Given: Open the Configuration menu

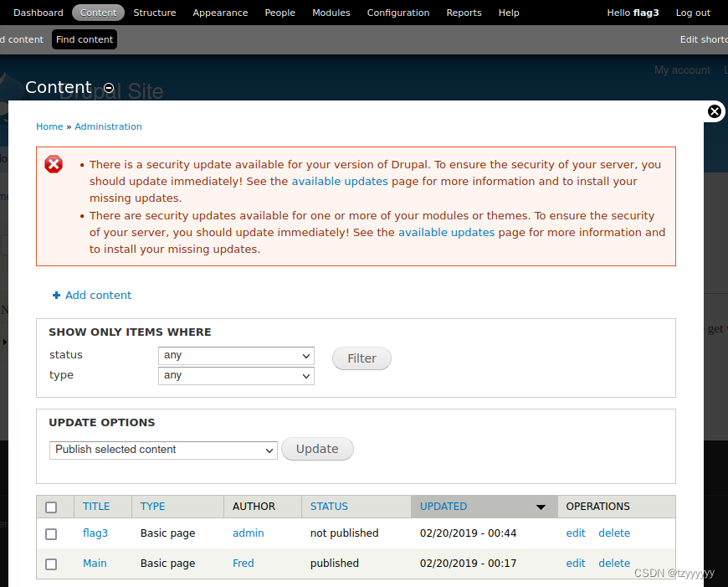Looking at the screenshot, I should [398, 13].
